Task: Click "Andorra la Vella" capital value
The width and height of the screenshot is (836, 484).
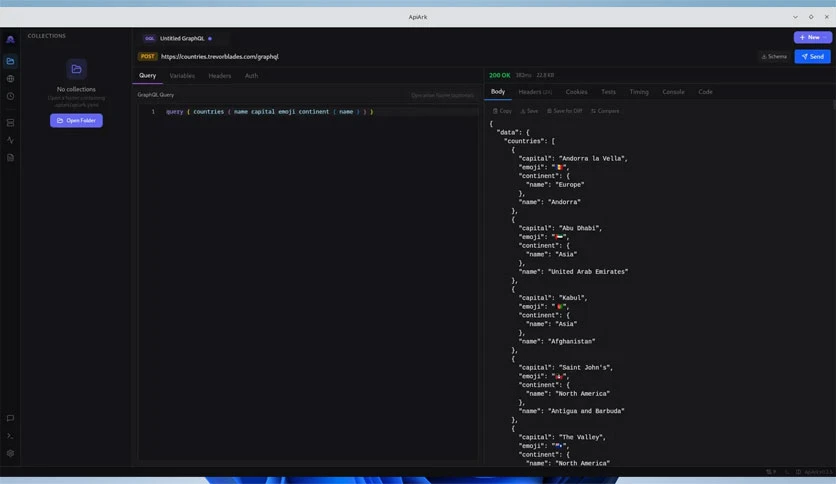Action: (593, 158)
